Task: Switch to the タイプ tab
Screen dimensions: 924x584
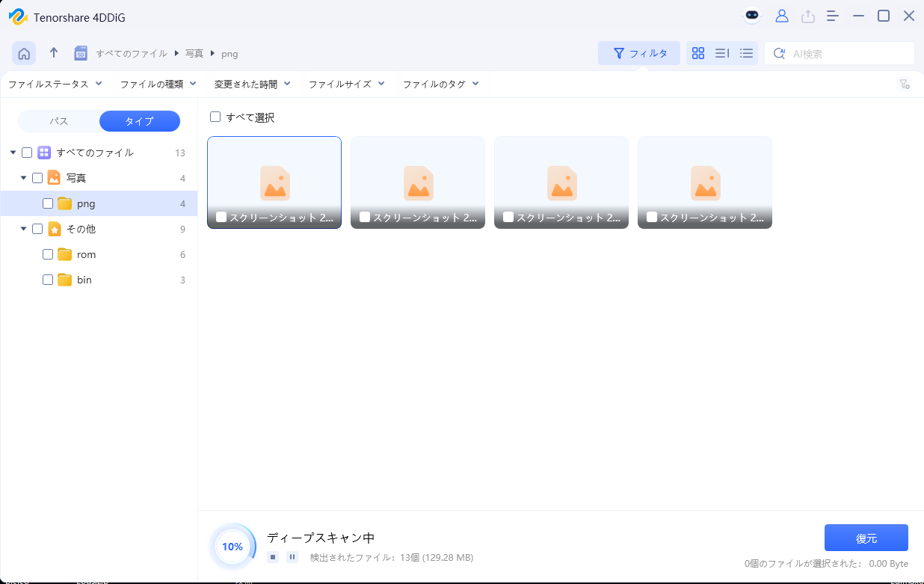Action: [x=140, y=121]
